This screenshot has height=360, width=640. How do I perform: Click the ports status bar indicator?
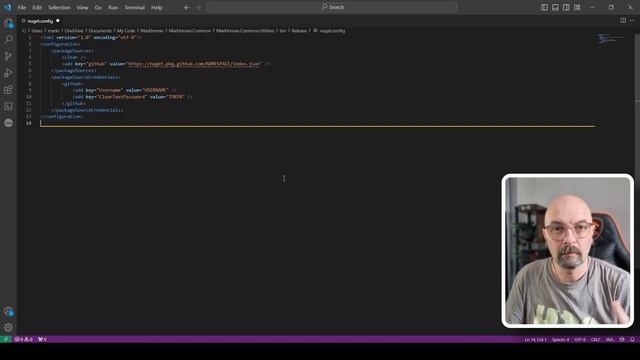[42, 339]
